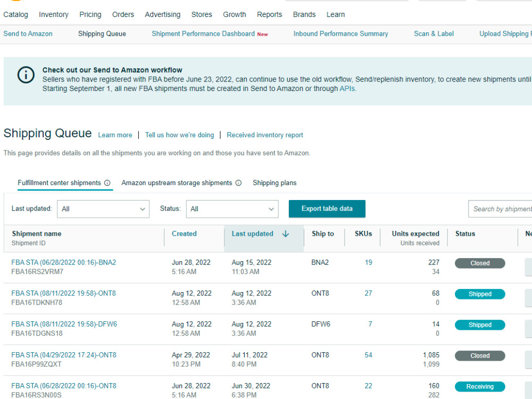The height and width of the screenshot is (399, 532).
Task: Open the Brands menu
Action: click(x=304, y=14)
